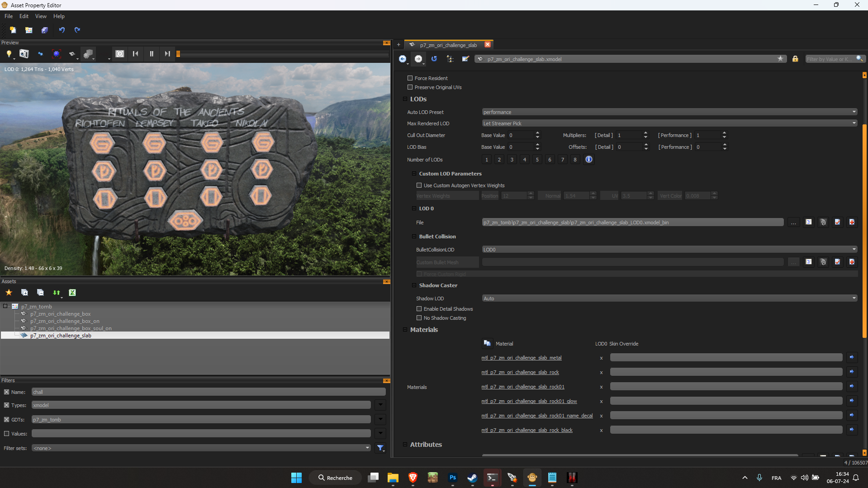
Task: Click the red plus icon in LOD 0 File row
Action: point(852,222)
